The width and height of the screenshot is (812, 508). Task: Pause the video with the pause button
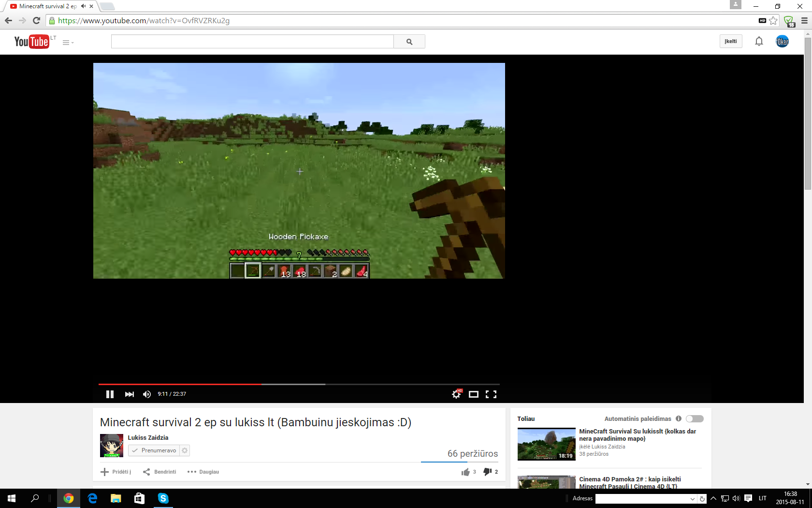coord(110,394)
